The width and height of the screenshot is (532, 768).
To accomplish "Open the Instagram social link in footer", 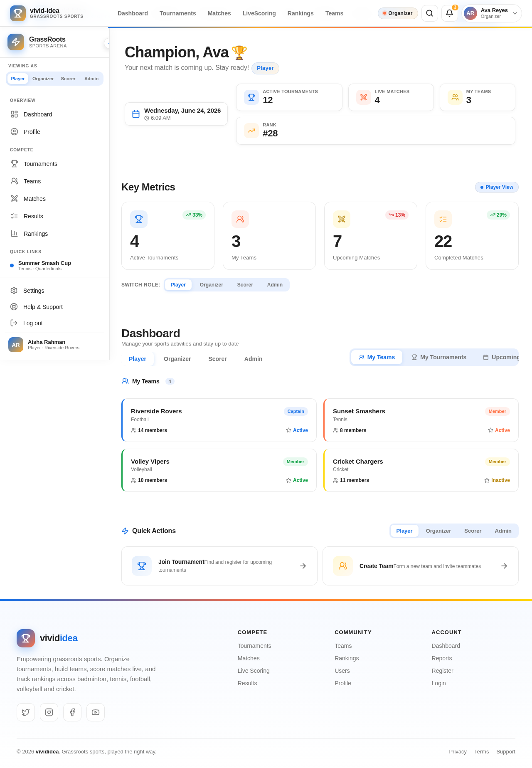I will (x=49, y=712).
